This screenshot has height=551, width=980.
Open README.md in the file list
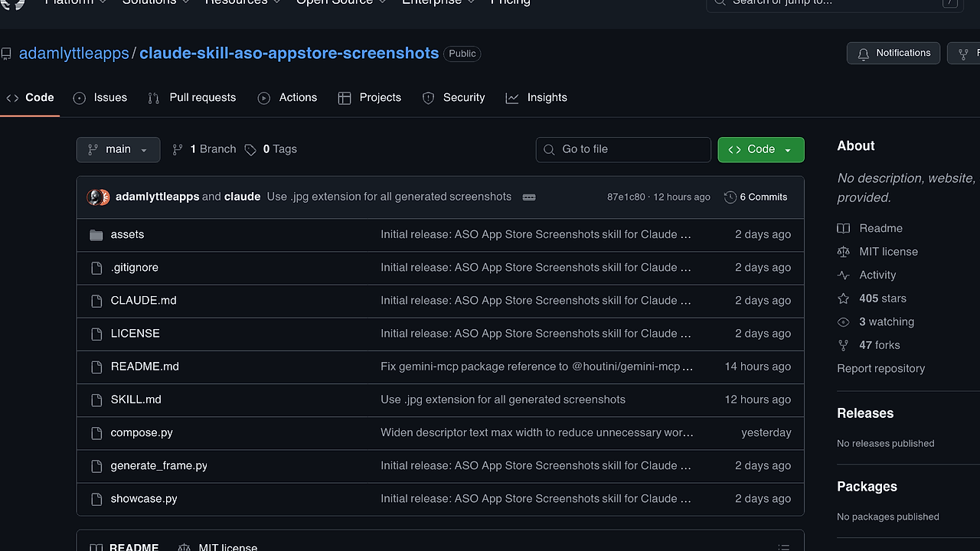point(145,366)
